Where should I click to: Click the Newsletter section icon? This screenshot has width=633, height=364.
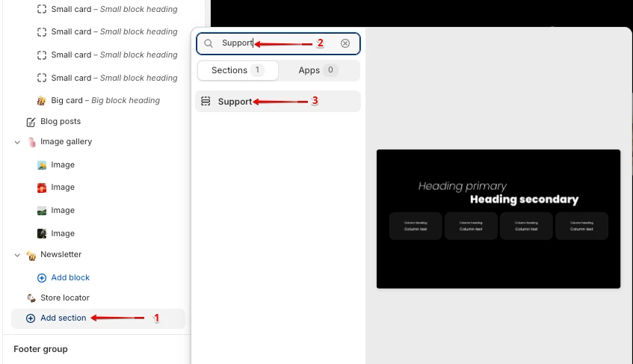click(31, 255)
